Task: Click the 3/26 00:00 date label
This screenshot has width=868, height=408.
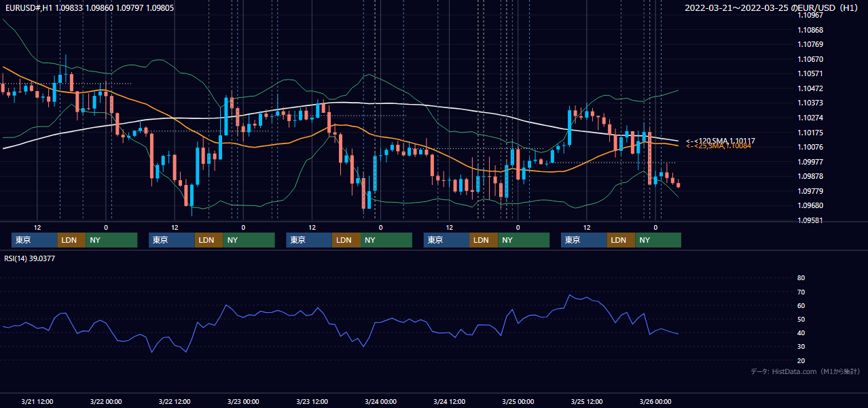Action: pyautogui.click(x=655, y=402)
